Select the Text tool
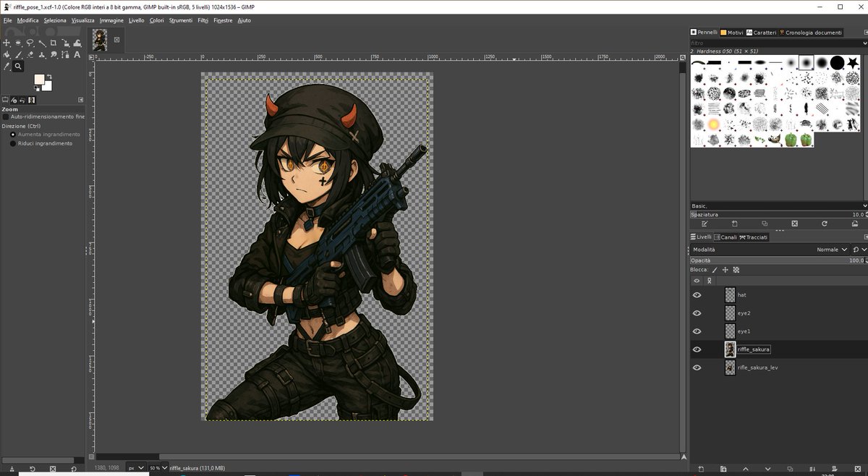This screenshot has width=868, height=476. tap(77, 54)
